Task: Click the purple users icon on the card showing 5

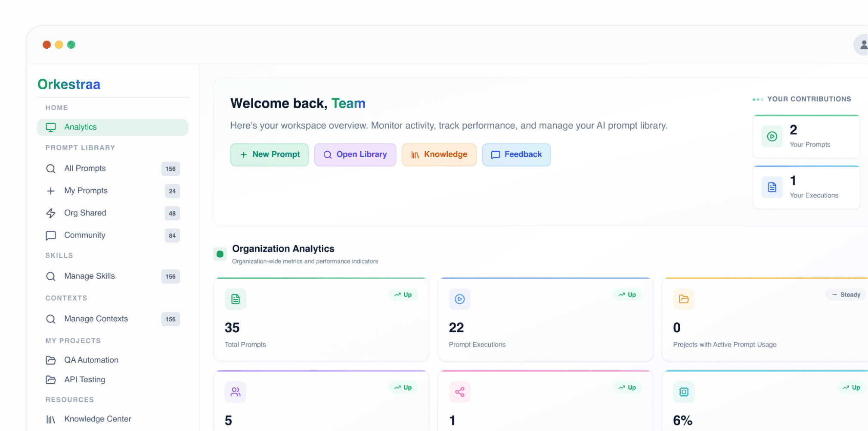Action: coord(236,392)
